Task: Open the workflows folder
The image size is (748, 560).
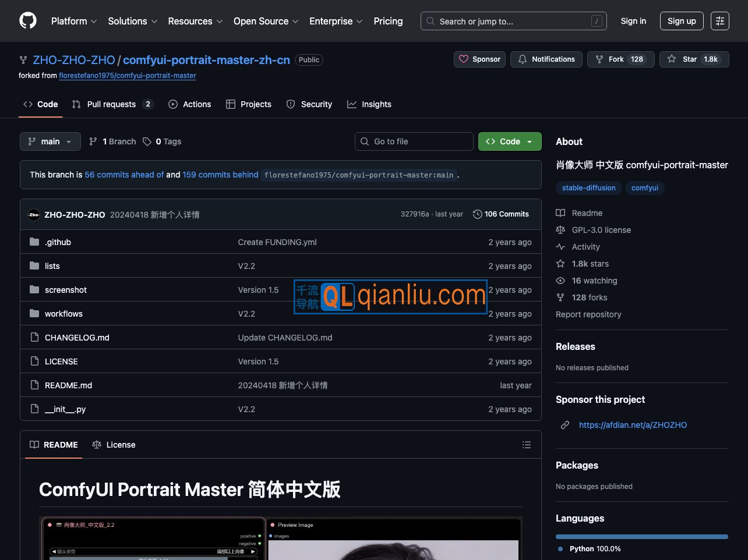Action: tap(63, 314)
